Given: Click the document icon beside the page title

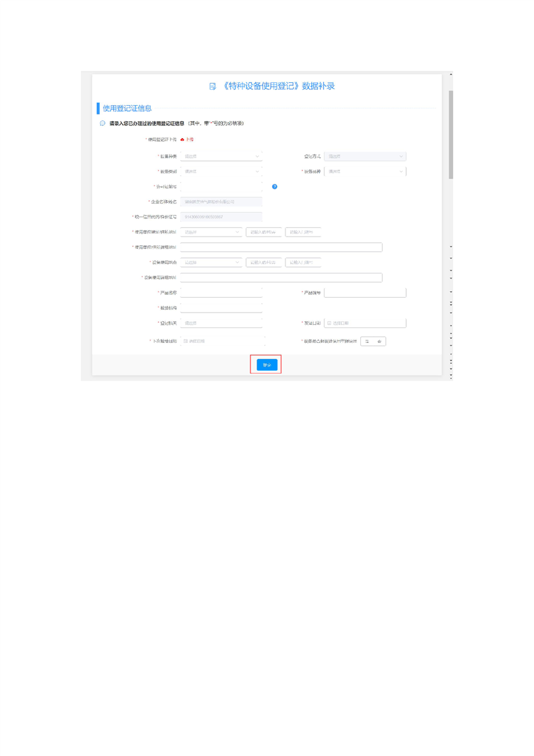Looking at the screenshot, I should [x=213, y=86].
